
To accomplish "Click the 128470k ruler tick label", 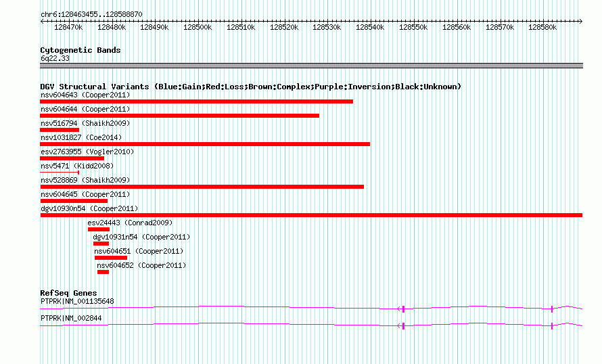I will pos(68,27).
